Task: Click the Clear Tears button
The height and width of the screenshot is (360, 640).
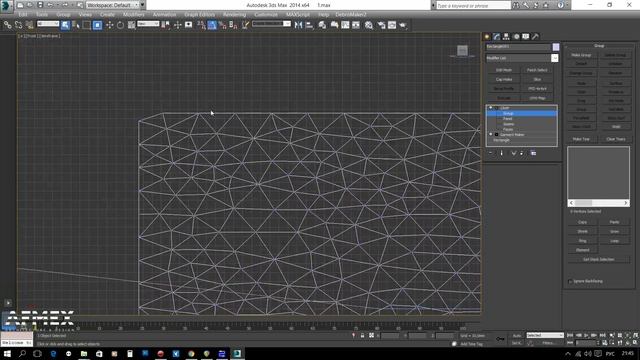Action: (x=616, y=139)
